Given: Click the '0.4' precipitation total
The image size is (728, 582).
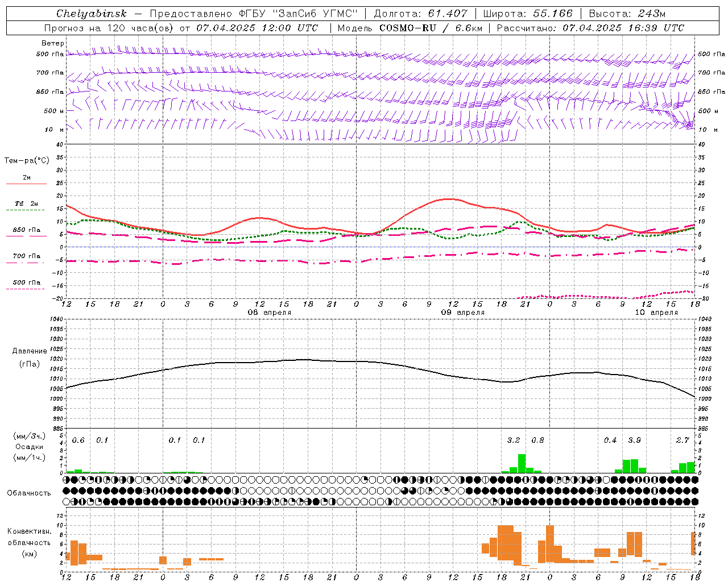Looking at the screenshot, I should pyautogui.click(x=610, y=440).
